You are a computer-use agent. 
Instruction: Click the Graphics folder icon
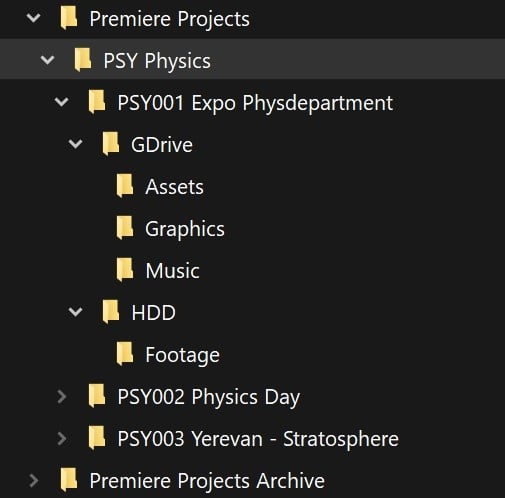pos(125,228)
